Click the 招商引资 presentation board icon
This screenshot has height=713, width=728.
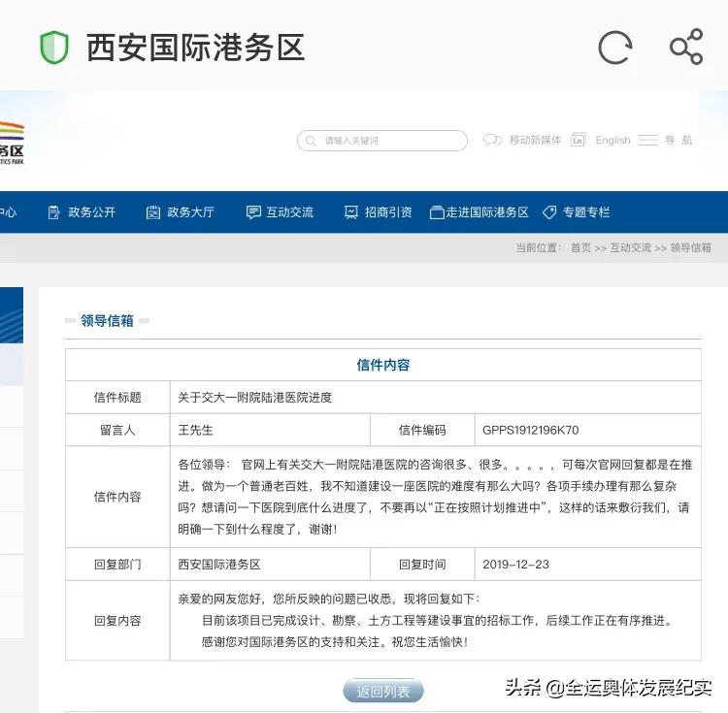pos(351,212)
